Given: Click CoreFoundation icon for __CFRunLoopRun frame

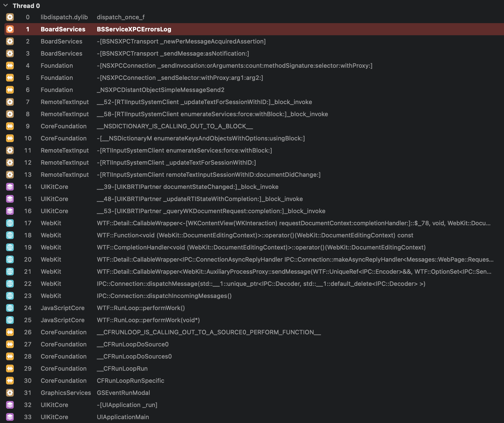Looking at the screenshot, I should 10,368.
